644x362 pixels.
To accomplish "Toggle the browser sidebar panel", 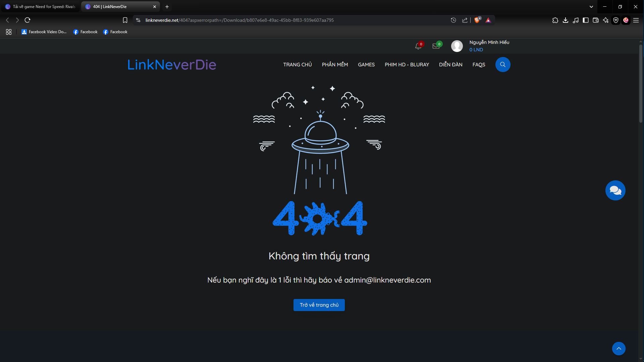I will click(586, 20).
